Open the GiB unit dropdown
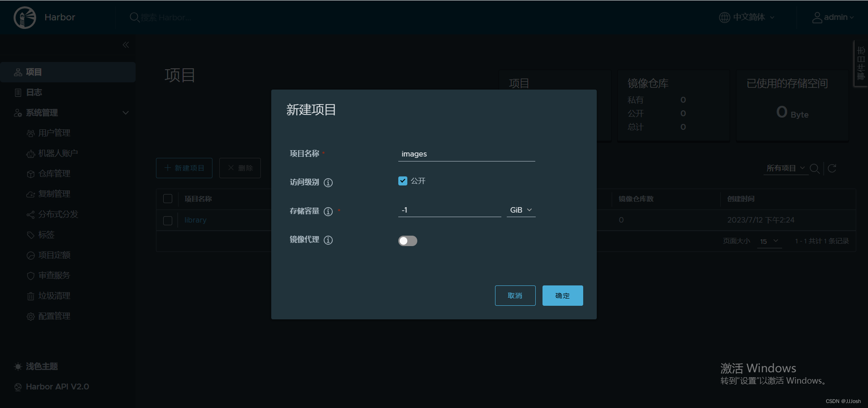 point(521,210)
